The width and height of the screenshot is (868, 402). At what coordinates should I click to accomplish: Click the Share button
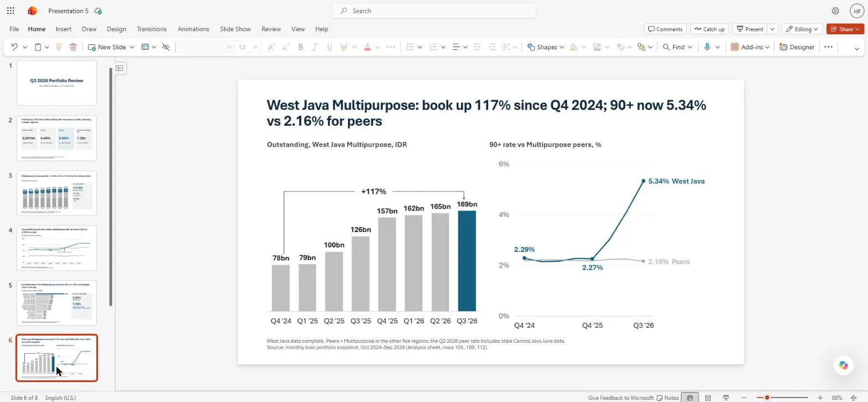click(x=845, y=29)
